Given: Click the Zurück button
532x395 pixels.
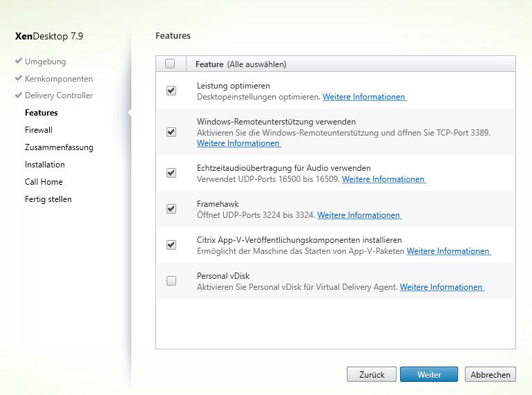Looking at the screenshot, I should click(x=372, y=374).
